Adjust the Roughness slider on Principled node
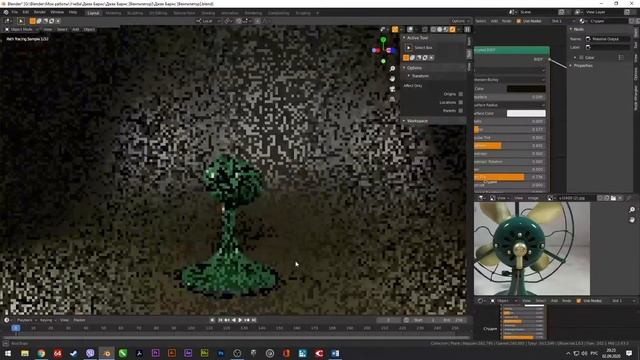This screenshot has height=360, width=640. click(509, 145)
